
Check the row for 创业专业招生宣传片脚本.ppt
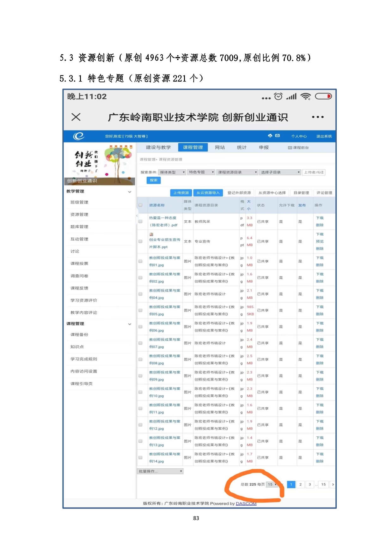pyautogui.click(x=140, y=241)
